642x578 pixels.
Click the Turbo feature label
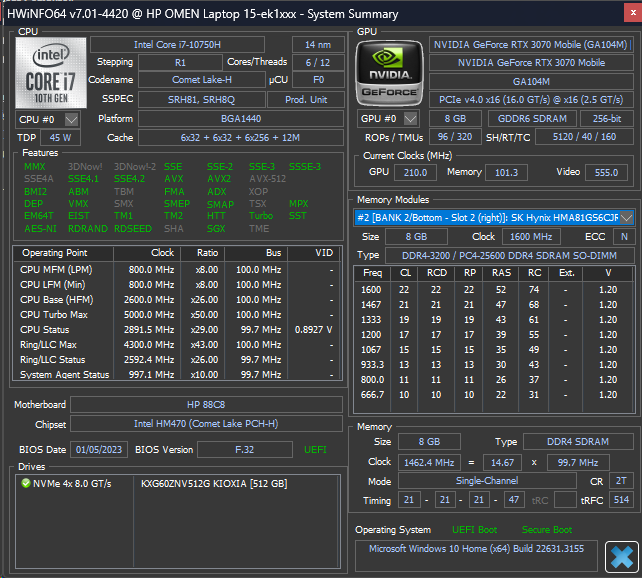pos(261,216)
